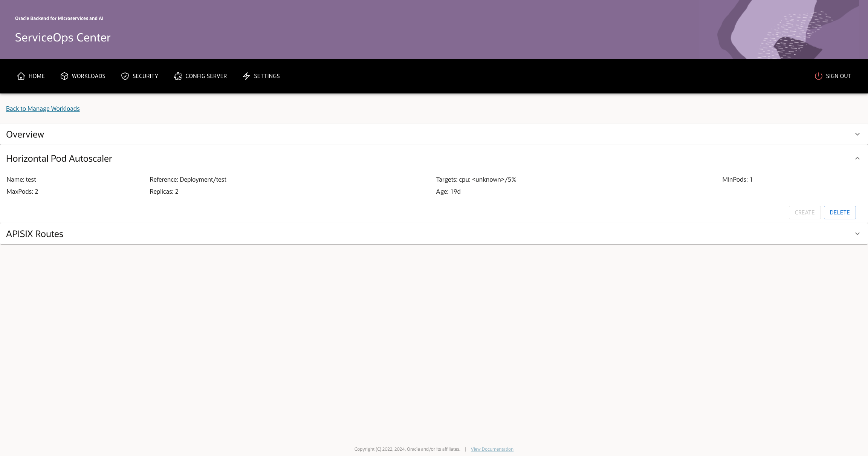
Task: Click the Security shield icon
Action: pos(125,76)
